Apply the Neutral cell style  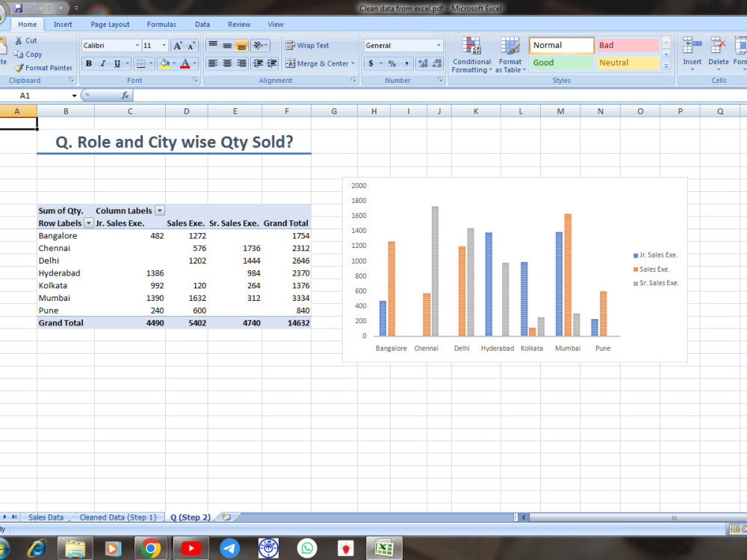pos(628,63)
